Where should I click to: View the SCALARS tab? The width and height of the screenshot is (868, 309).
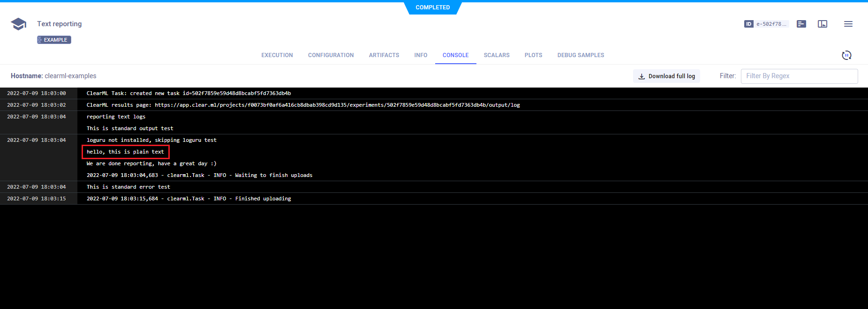[x=497, y=55]
